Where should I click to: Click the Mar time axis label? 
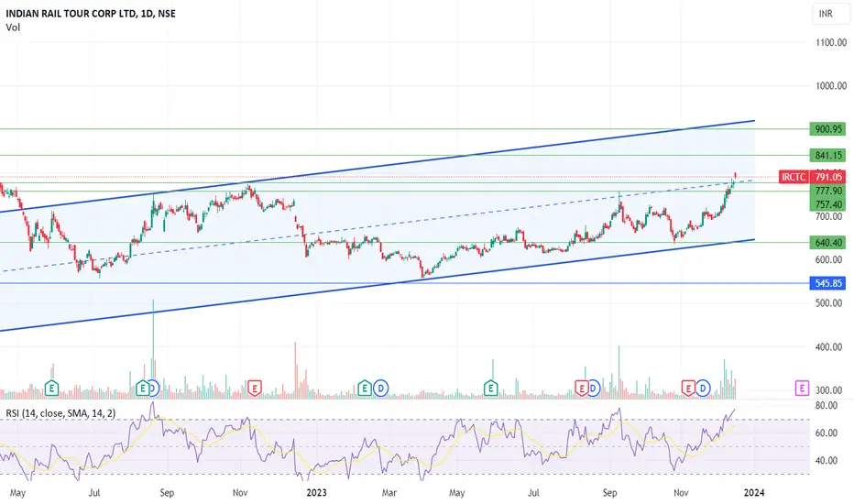[389, 493]
